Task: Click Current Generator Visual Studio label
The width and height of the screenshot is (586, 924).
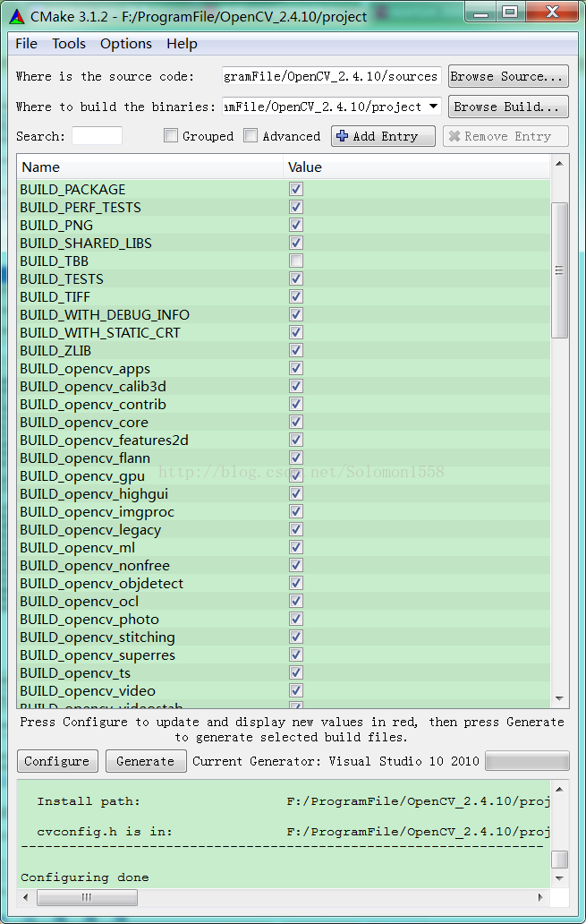Action: tap(335, 761)
